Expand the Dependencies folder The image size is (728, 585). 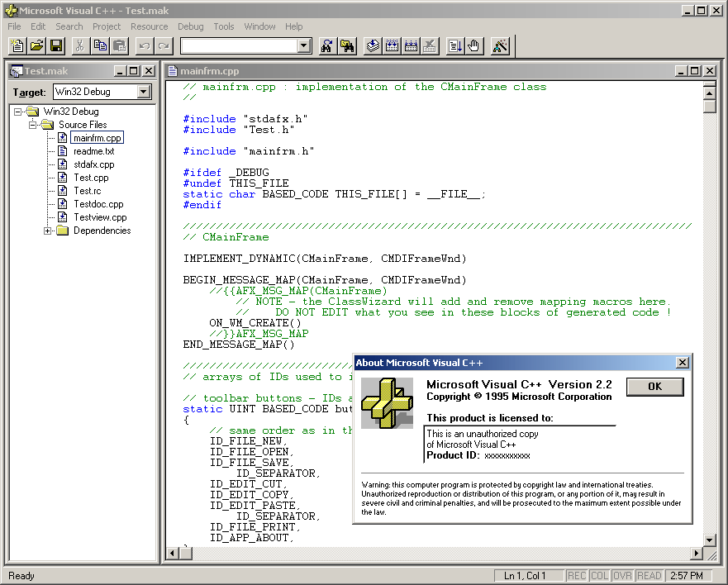(47, 231)
